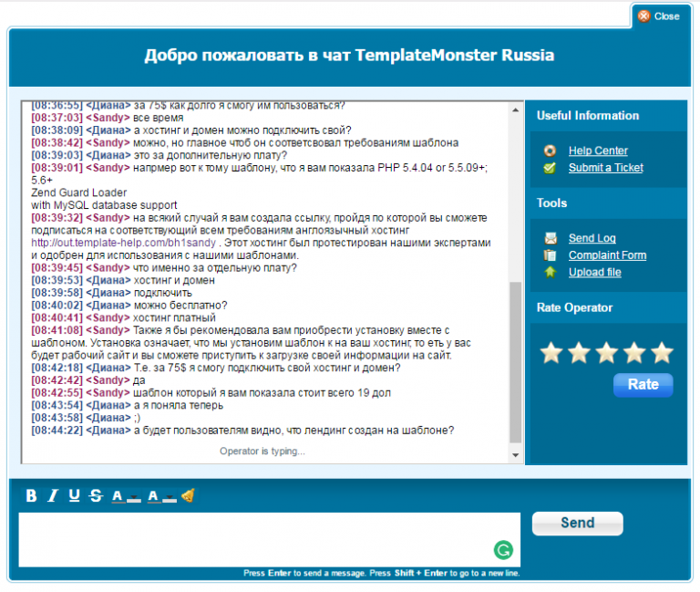The image size is (700, 592).
Task: Open the first font color dropdown arrow
Action: (133, 498)
